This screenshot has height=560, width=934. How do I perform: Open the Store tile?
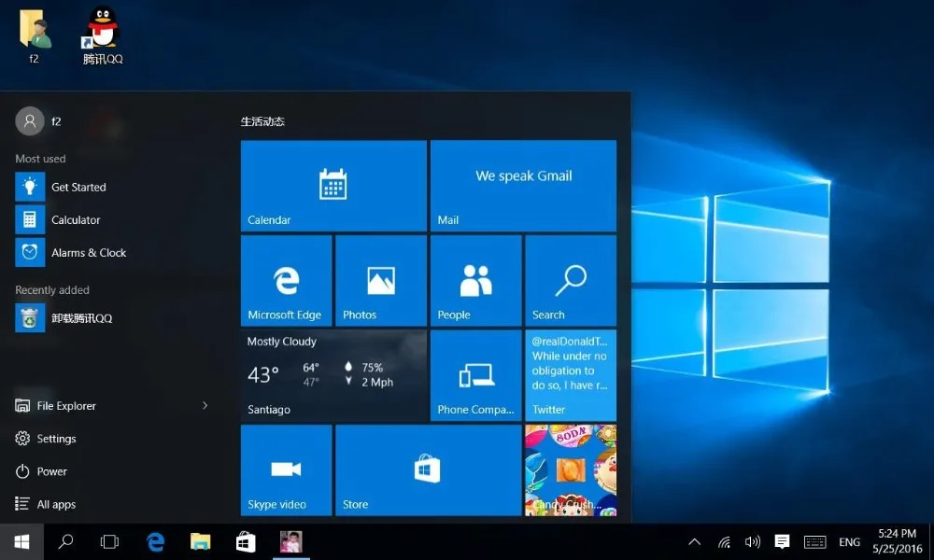coord(429,470)
